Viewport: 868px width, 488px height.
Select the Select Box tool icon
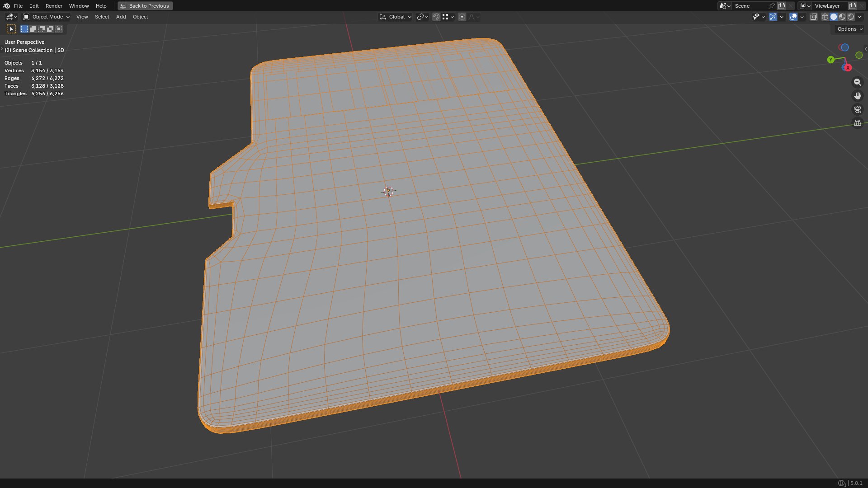(x=11, y=29)
